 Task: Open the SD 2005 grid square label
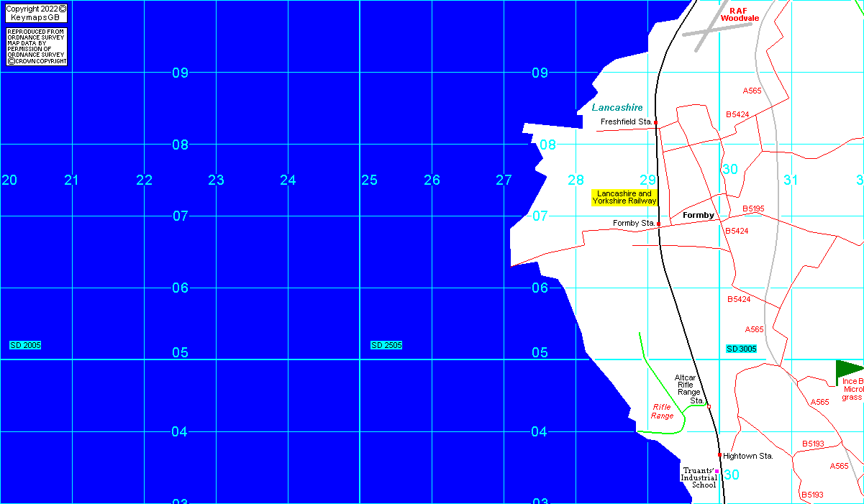[x=25, y=345]
